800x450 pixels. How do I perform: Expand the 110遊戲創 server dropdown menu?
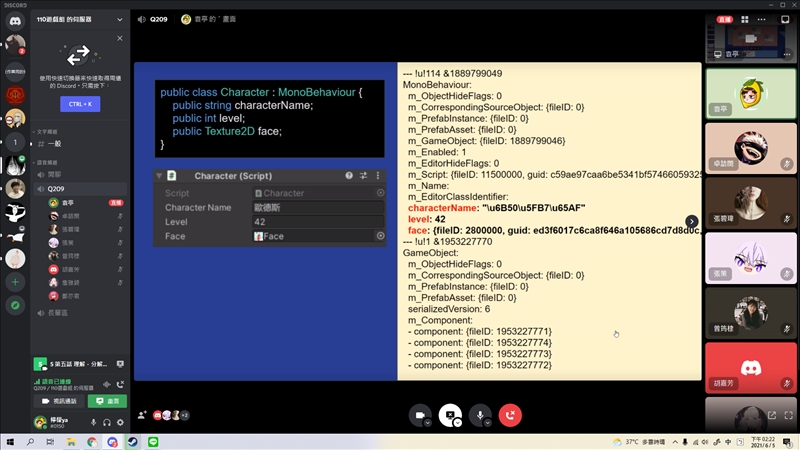pyautogui.click(x=119, y=19)
